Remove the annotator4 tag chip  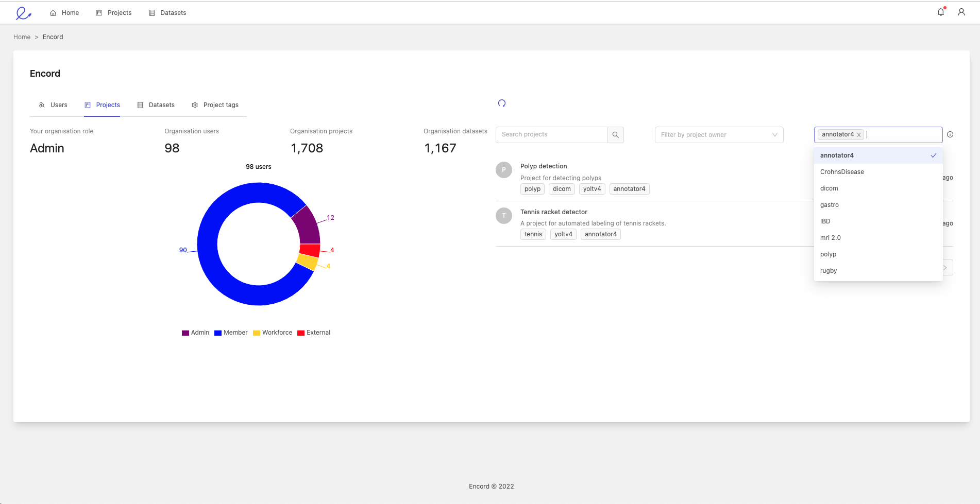[x=859, y=135]
